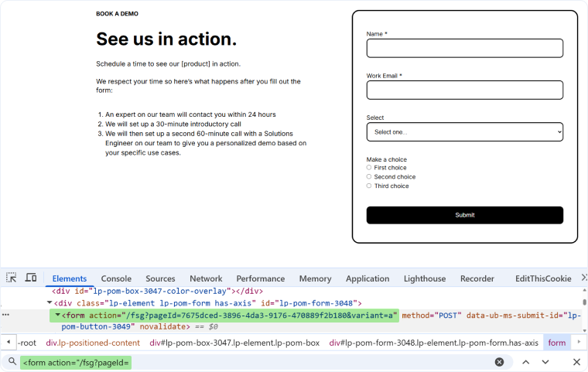
Task: Clear the DevTools search field
Action: (x=499, y=362)
